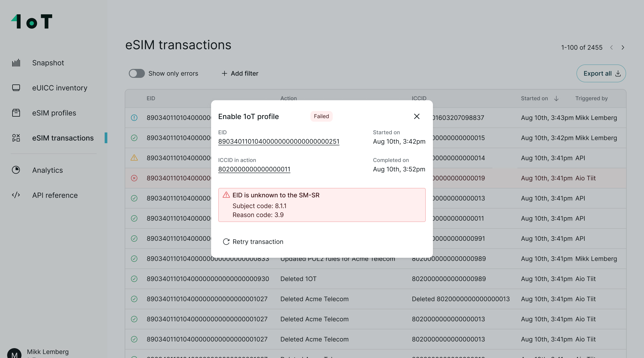The height and width of the screenshot is (358, 644).
Task: Switch to the Analytics section
Action: [47, 170]
